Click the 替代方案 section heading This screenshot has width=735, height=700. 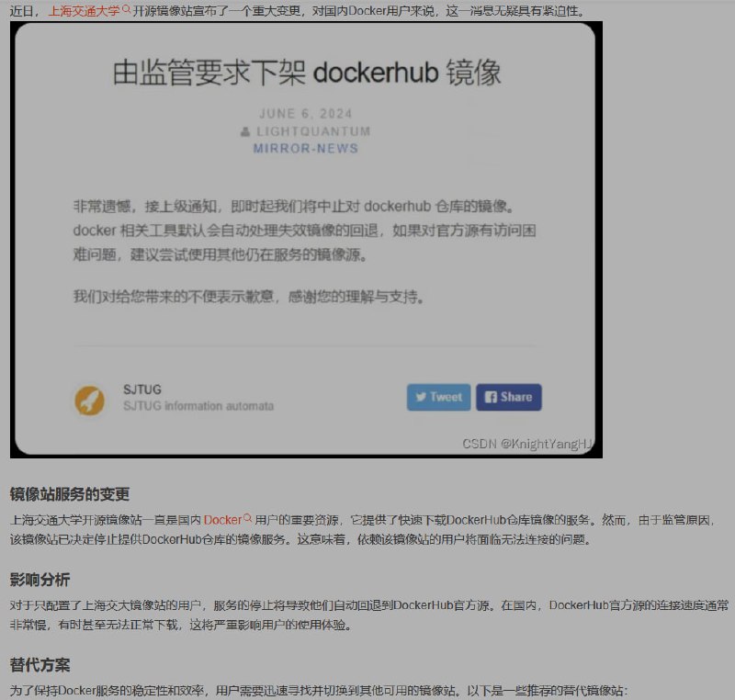click(x=40, y=664)
